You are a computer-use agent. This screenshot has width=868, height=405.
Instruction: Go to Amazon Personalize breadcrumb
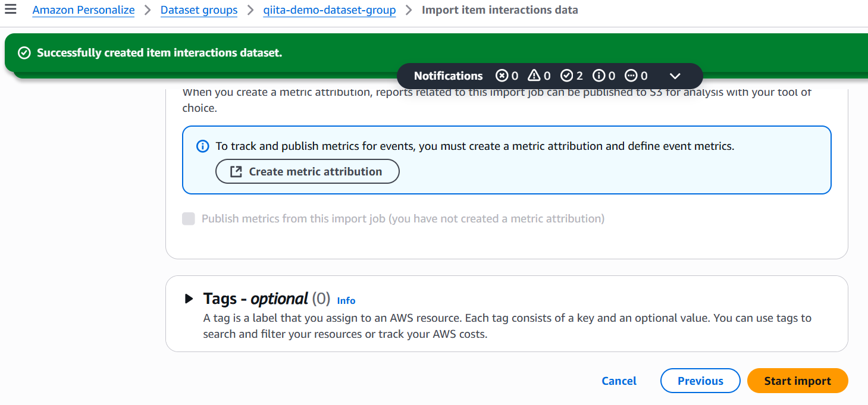pos(83,10)
